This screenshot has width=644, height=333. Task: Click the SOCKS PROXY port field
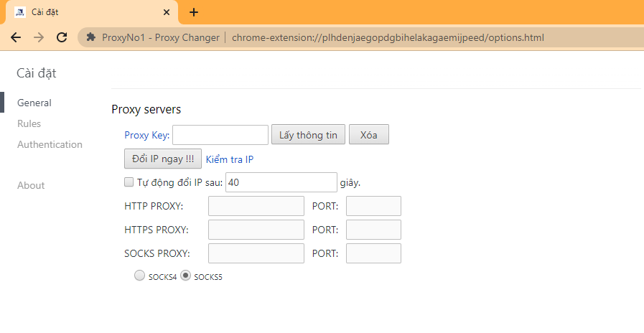tap(373, 253)
